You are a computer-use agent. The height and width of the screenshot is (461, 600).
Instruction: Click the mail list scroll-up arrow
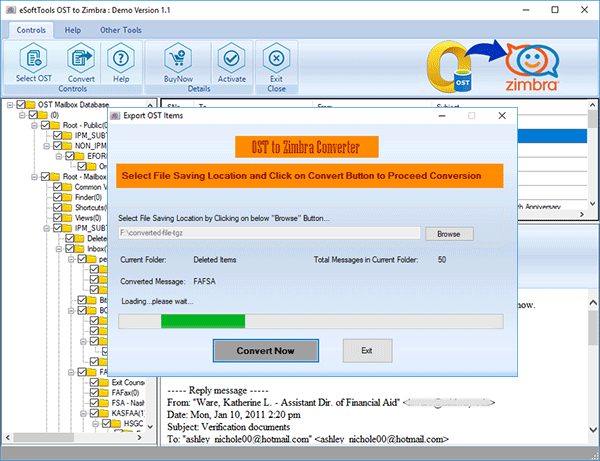pyautogui.click(x=592, y=105)
